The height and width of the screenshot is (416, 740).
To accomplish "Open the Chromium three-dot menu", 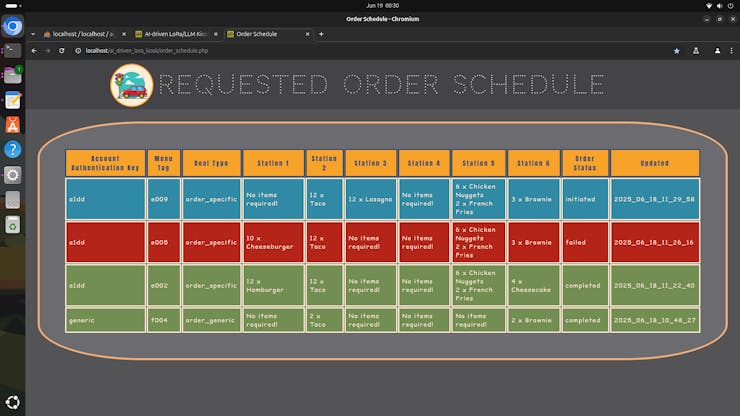I will [731, 50].
